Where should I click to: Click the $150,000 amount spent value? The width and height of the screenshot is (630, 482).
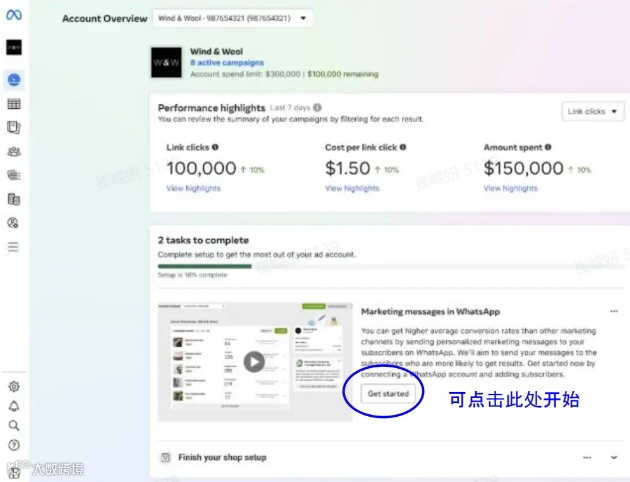point(524,168)
